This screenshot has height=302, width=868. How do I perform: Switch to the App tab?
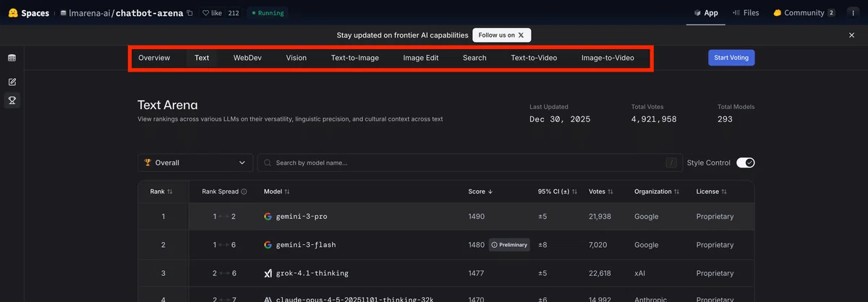tap(706, 13)
